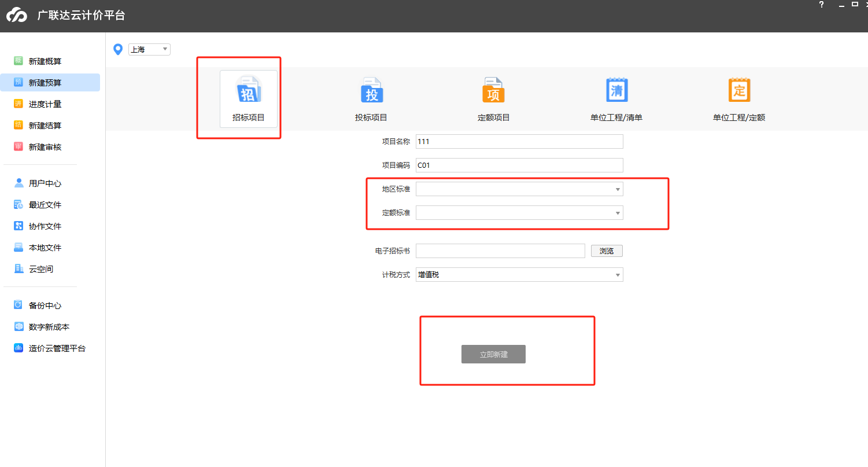Click the 广联达云计价平台 cloud logo
This screenshot has width=868, height=467.
tap(17, 16)
